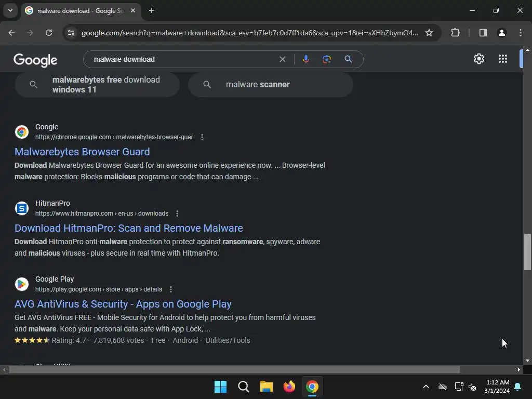Open File Explorer from taskbar
The height and width of the screenshot is (399, 532).
tap(267, 387)
